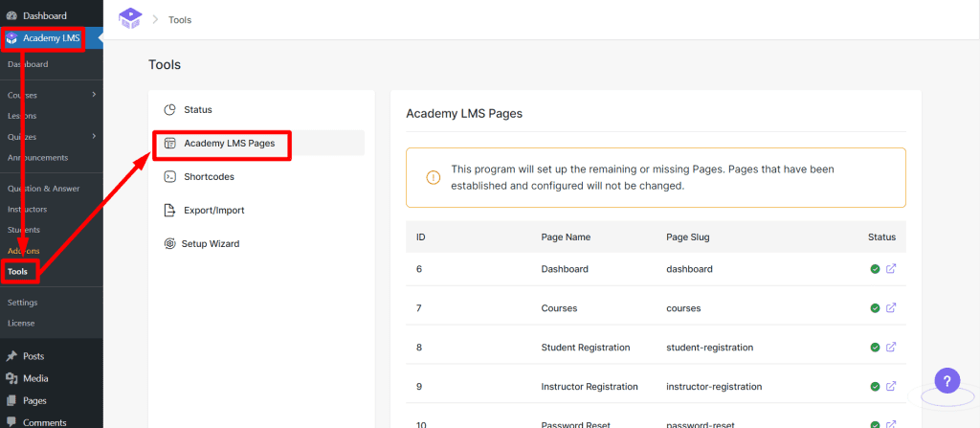Open the Setup Wizard tab
The width and height of the screenshot is (980, 428).
tap(260, 244)
